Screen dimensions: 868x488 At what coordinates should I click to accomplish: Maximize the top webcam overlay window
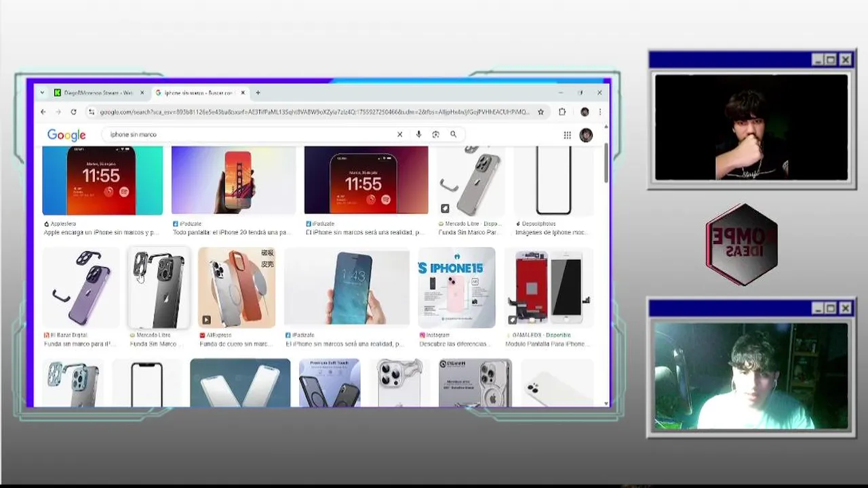[831, 60]
